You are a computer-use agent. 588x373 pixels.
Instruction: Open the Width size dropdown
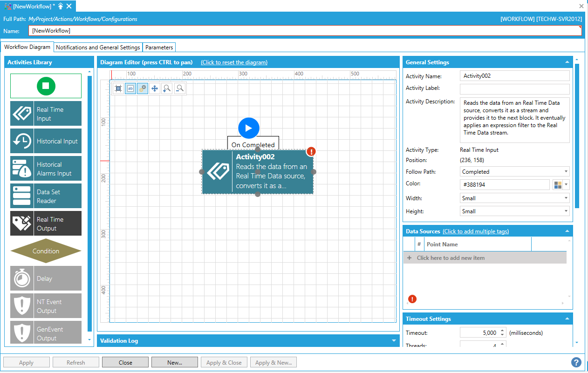pos(514,198)
